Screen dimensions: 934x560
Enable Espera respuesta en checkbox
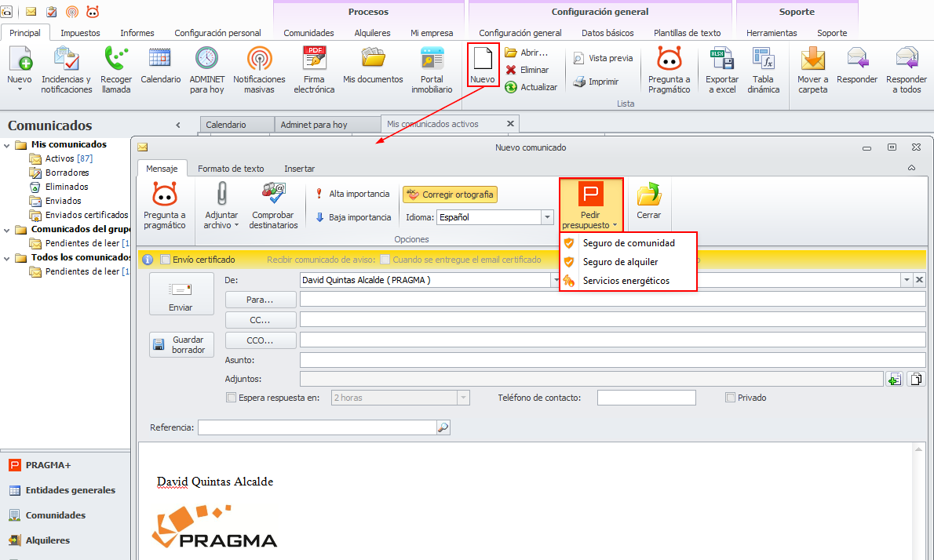click(x=231, y=398)
